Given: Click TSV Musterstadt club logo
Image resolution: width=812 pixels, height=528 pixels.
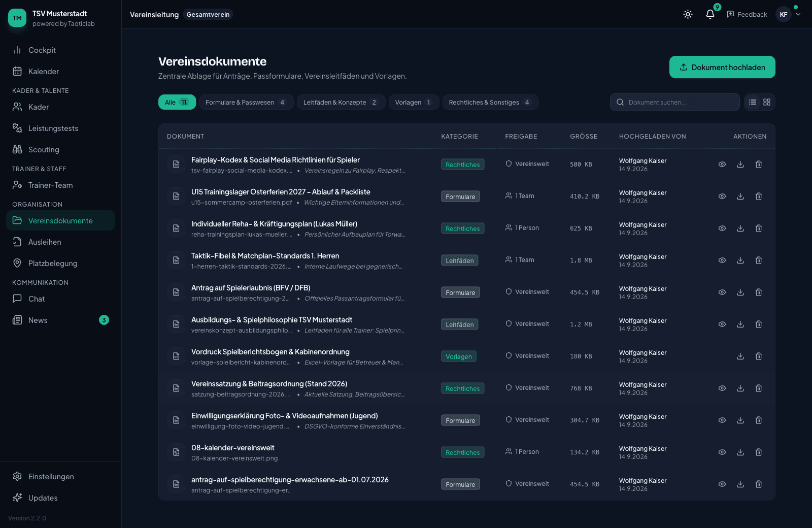Looking at the screenshot, I should pos(17,18).
